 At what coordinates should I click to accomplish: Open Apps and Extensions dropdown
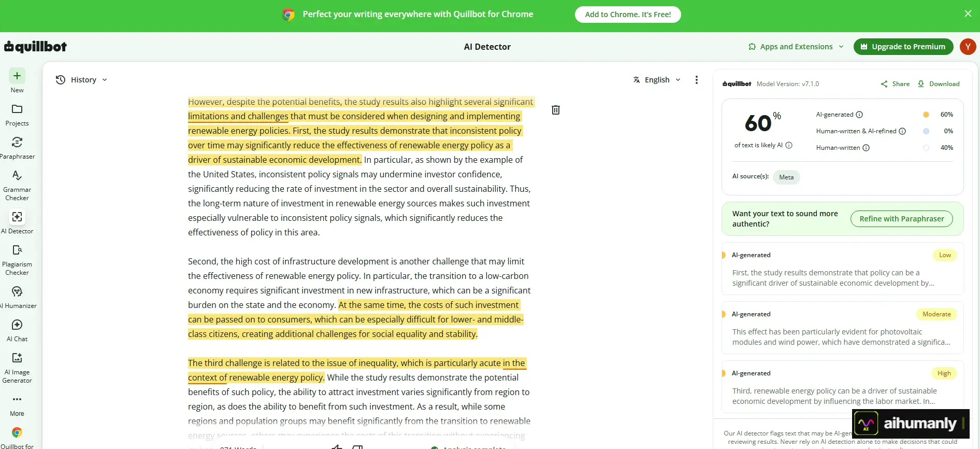(x=796, y=47)
